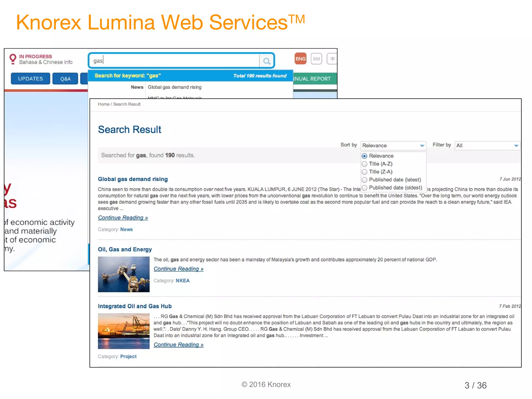The height and width of the screenshot is (399, 532).
Task: Open the UPDATES tab
Action: (30, 79)
